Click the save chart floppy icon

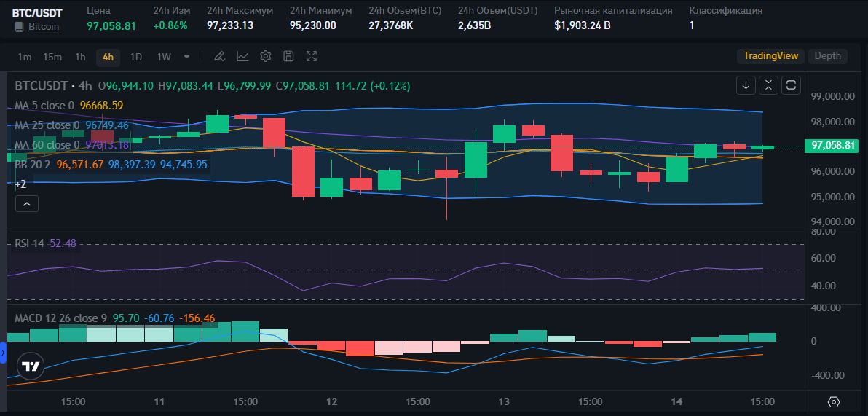click(x=288, y=56)
